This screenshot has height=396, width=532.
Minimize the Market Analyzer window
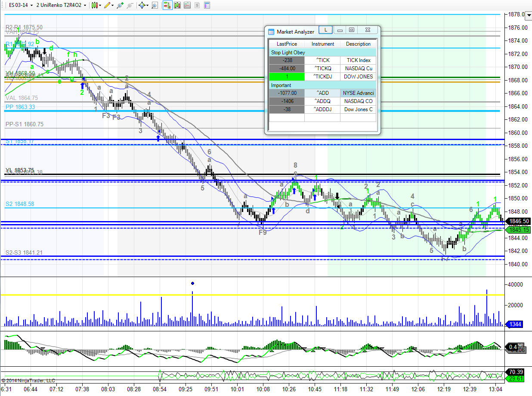point(340,30)
